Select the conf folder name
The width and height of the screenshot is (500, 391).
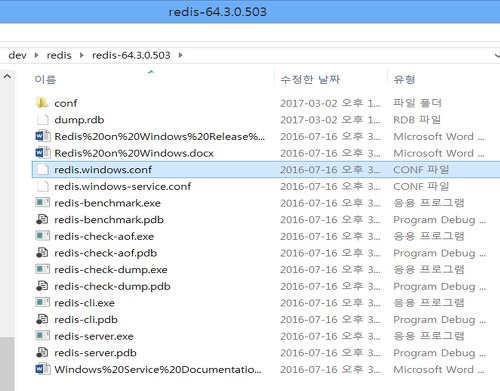[66, 103]
